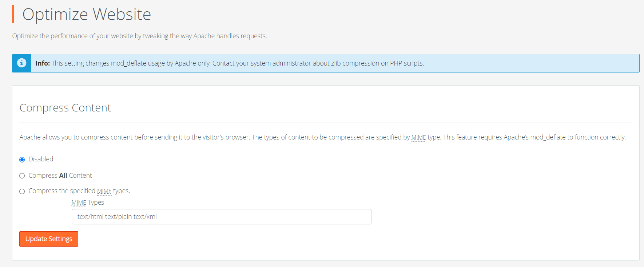The height and width of the screenshot is (267, 644).
Task: Click the "Disabled" option label text
Action: 41,159
